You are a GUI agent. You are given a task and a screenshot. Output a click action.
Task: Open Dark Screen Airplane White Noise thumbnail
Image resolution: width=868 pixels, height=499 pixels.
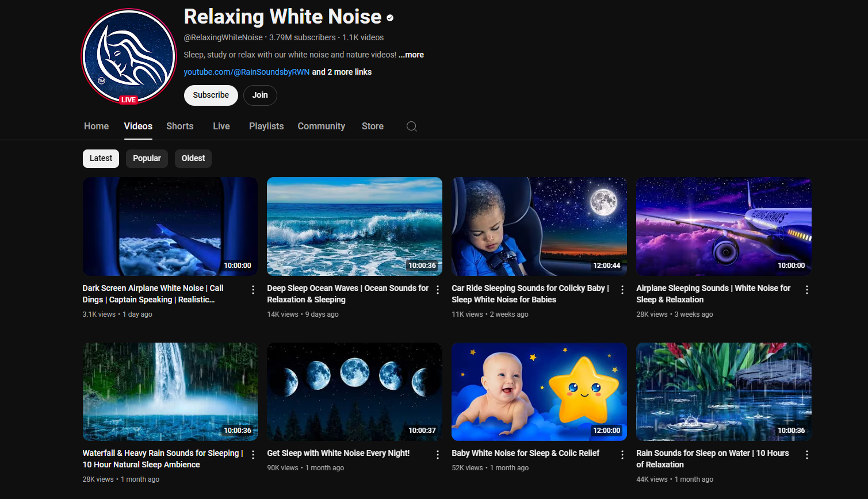tap(170, 227)
